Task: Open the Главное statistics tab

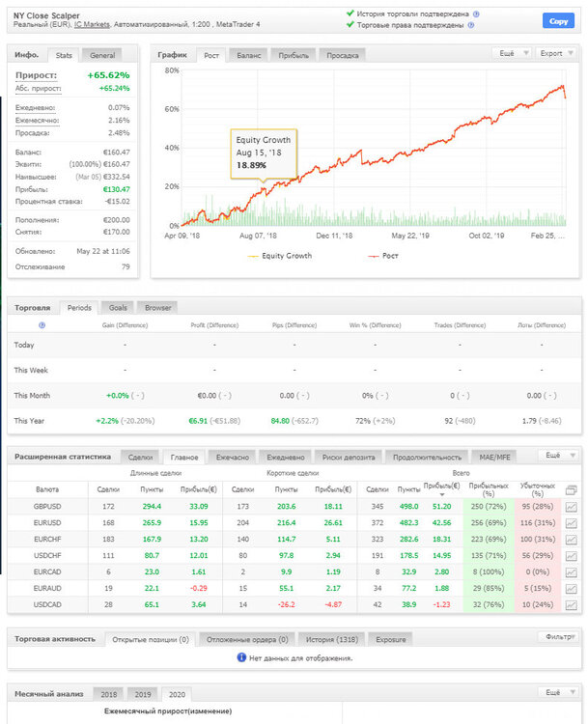Action: tap(184, 458)
